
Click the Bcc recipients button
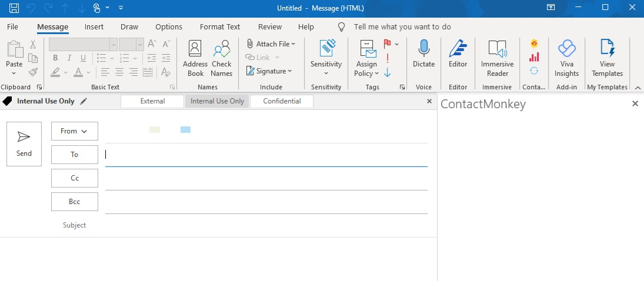[75, 202]
